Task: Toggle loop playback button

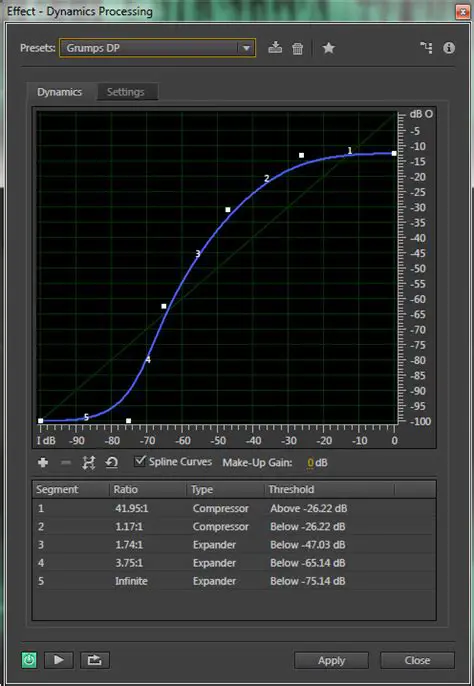Action: tap(95, 660)
